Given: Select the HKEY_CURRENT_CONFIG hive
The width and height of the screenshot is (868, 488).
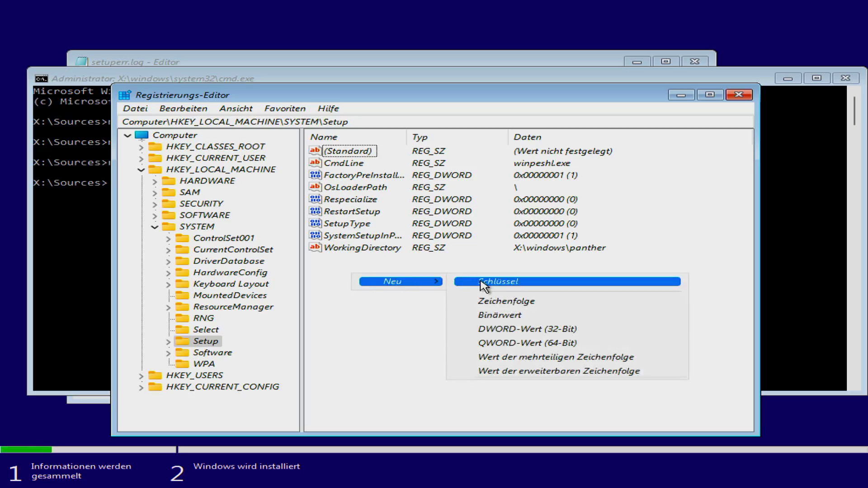Looking at the screenshot, I should click(222, 387).
